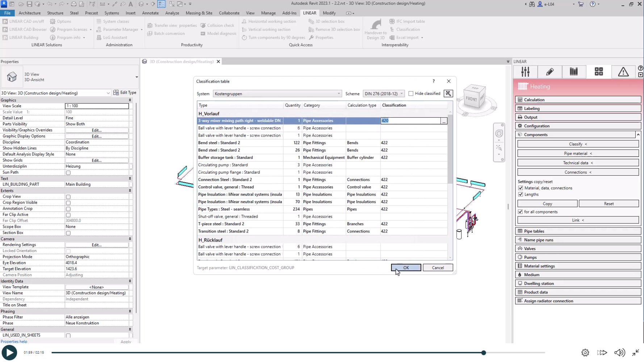Exit fullscreen using the collapse icon
This screenshot has height=362, width=644.
(x=636, y=353)
